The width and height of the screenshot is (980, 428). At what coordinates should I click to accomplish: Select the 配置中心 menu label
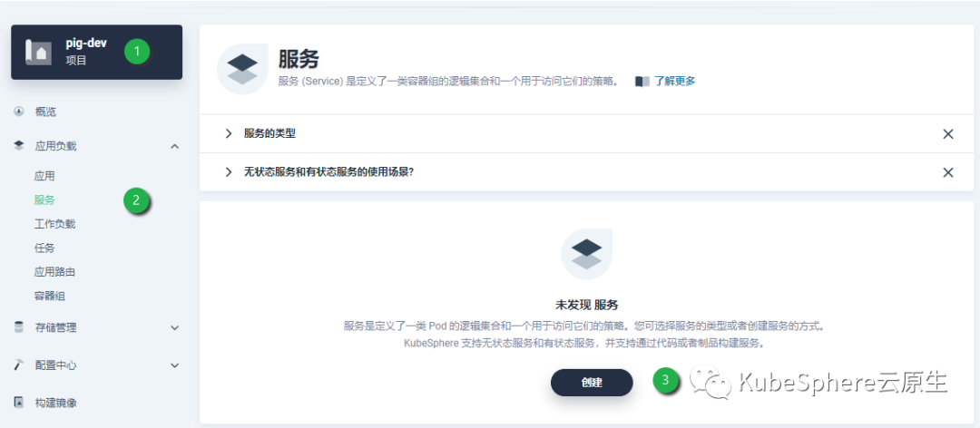55,365
